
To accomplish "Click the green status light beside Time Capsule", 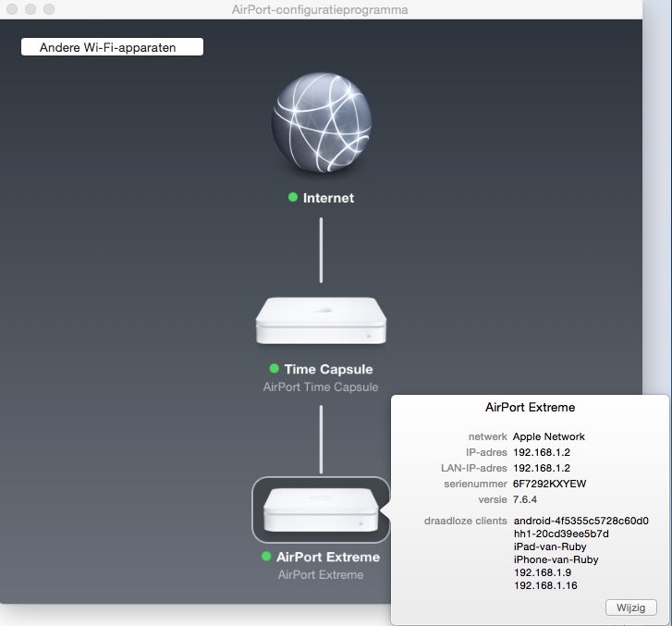I will (x=274, y=369).
